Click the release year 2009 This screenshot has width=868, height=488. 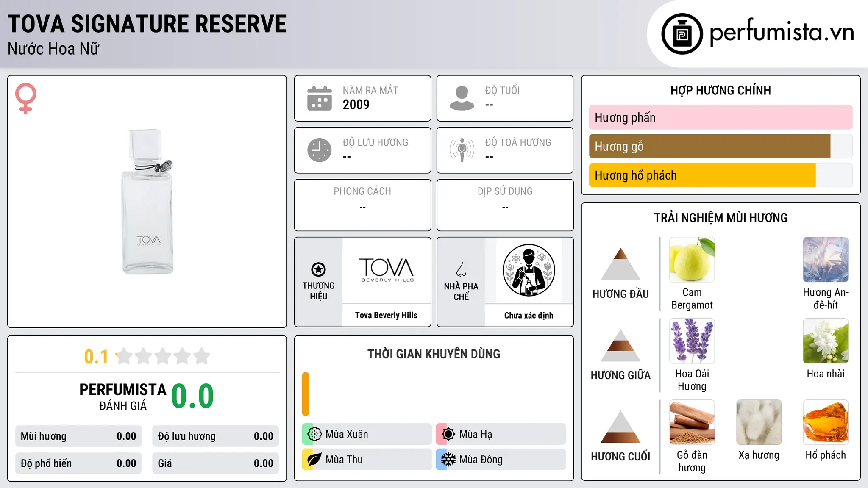[356, 105]
